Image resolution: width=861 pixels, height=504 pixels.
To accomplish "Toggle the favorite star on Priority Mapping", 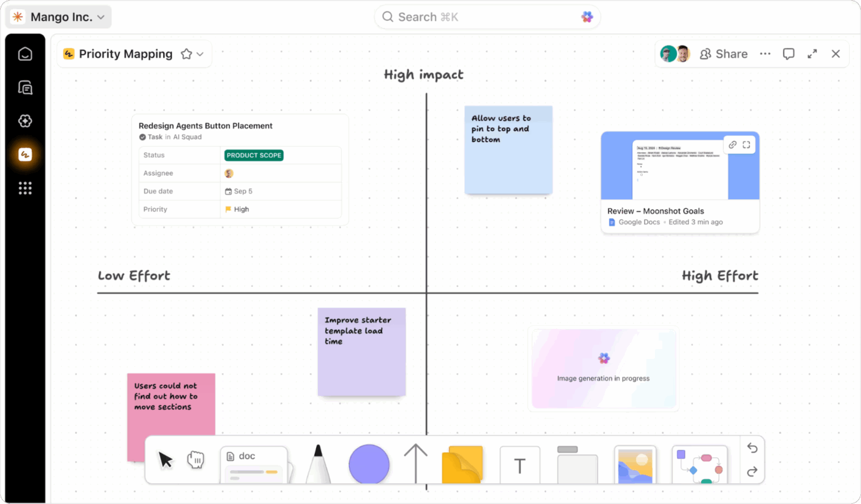I will 186,53.
